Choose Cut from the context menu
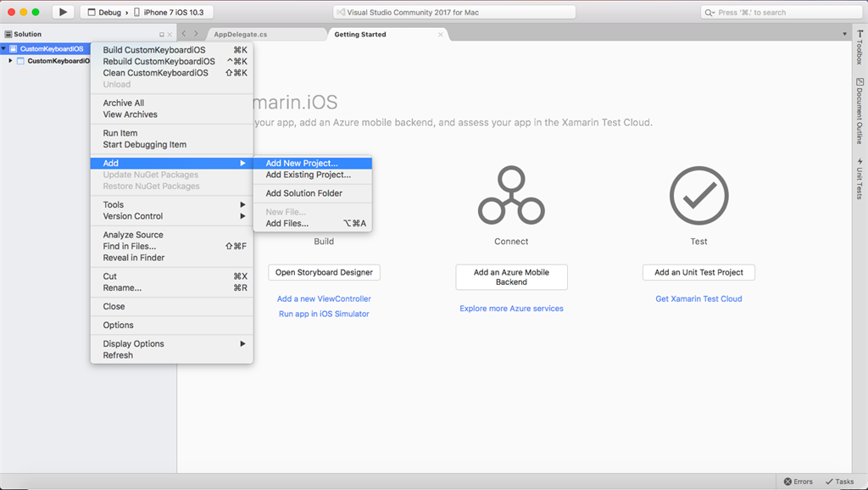This screenshot has width=868, height=490. coord(171,276)
